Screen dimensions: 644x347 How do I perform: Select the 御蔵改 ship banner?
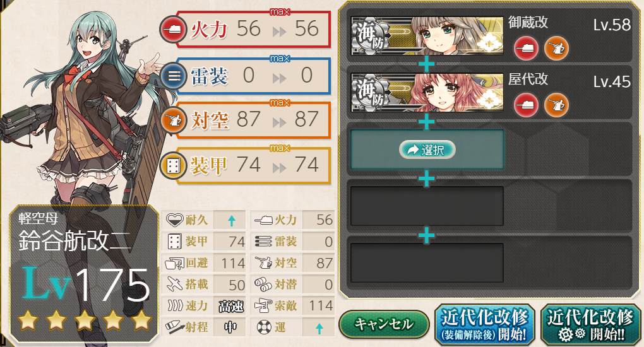point(427,36)
